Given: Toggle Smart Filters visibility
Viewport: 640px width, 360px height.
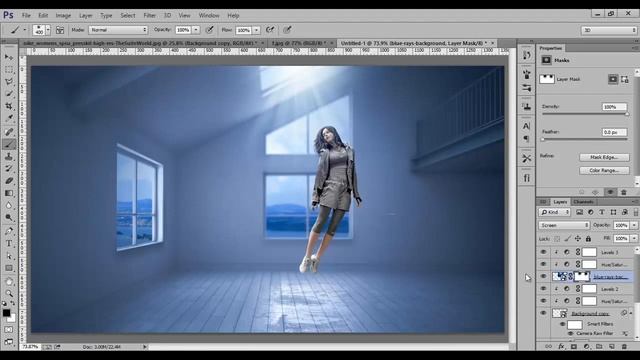Looking at the screenshot, I should pyautogui.click(x=562, y=324).
